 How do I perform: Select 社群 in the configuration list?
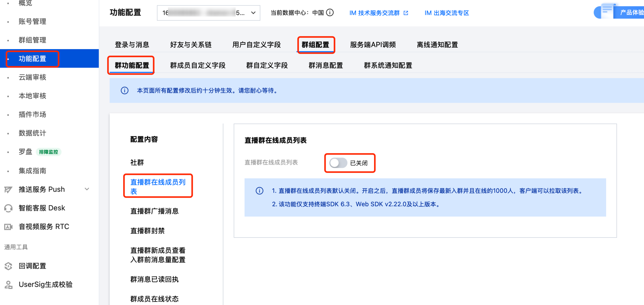pos(137,163)
